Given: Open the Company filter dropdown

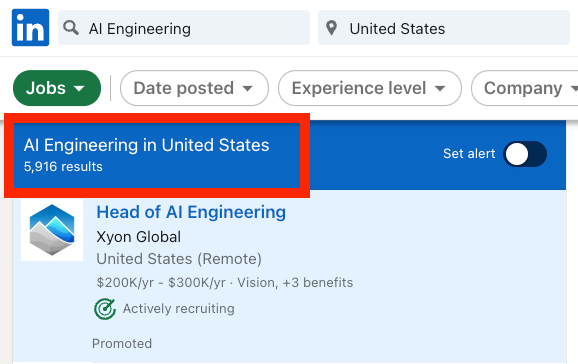Looking at the screenshot, I should tap(525, 88).
